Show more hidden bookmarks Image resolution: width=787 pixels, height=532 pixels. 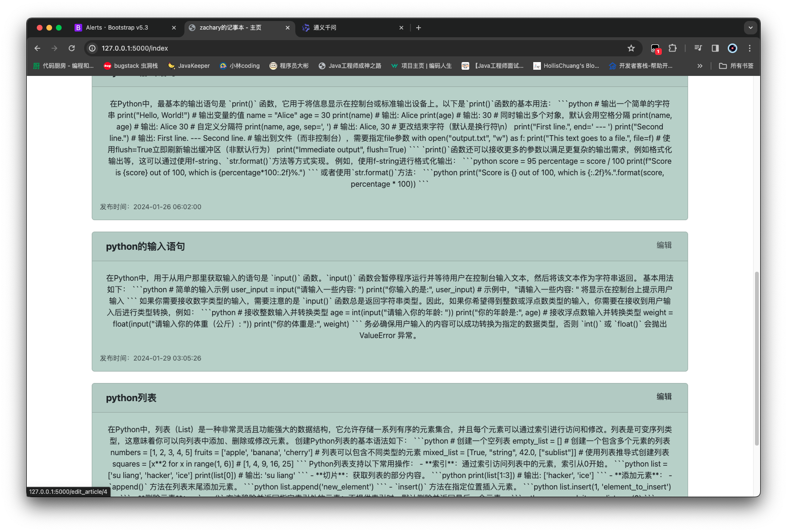coord(700,66)
